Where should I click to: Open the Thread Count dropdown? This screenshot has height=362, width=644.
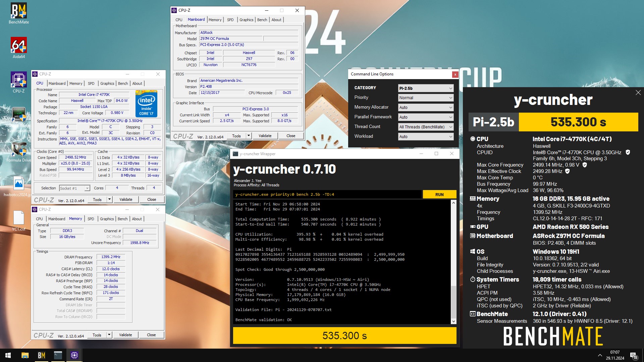[426, 127]
